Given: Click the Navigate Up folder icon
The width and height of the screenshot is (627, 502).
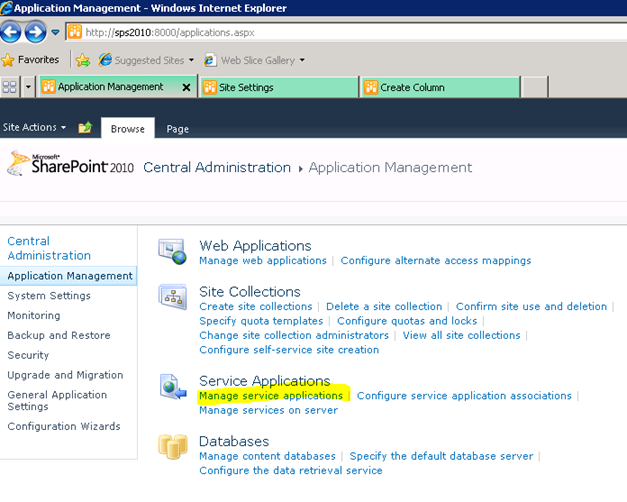Looking at the screenshot, I should 85,127.
